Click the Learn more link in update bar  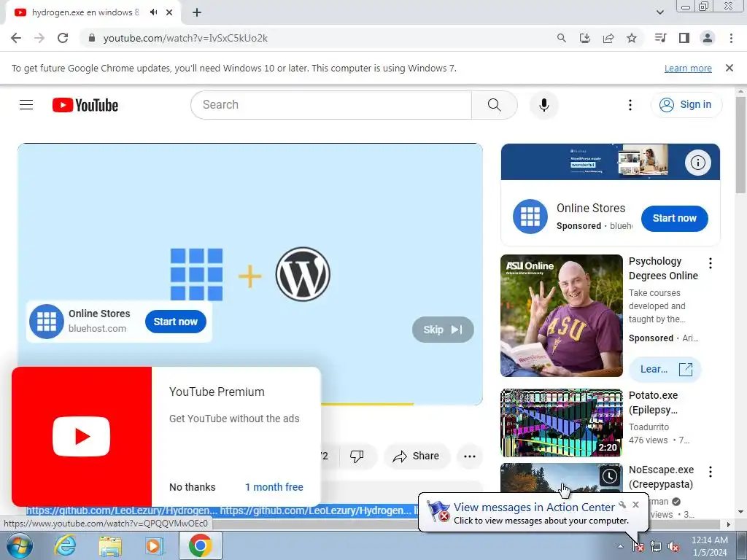[688, 68]
